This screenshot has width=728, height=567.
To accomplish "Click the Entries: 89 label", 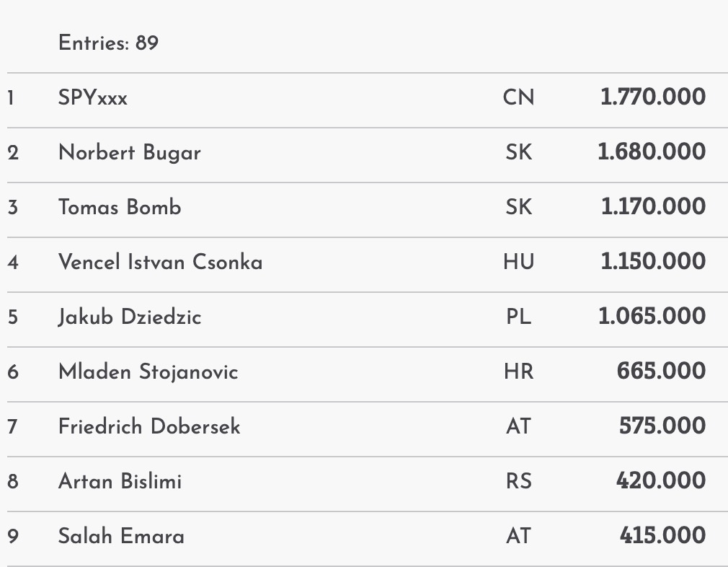I will (108, 43).
